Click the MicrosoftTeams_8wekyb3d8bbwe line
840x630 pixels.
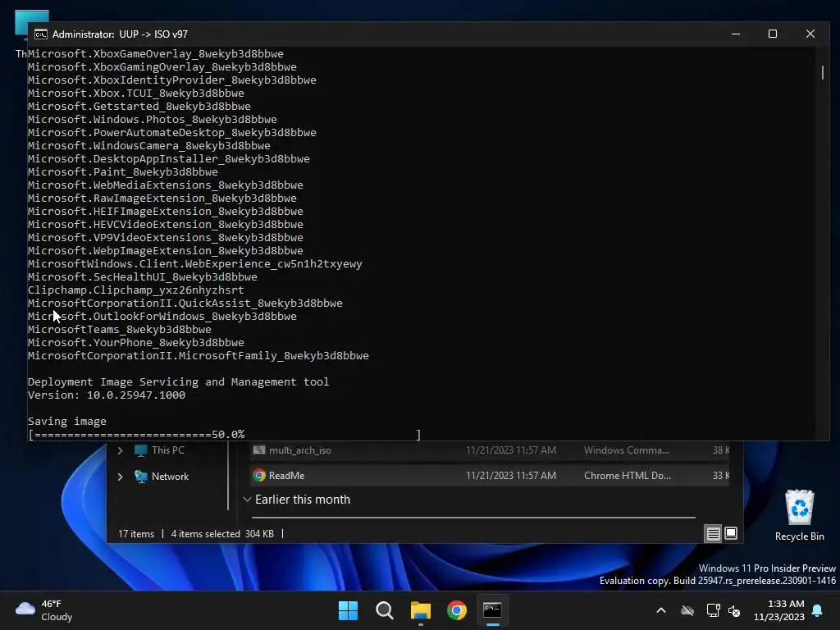point(120,329)
